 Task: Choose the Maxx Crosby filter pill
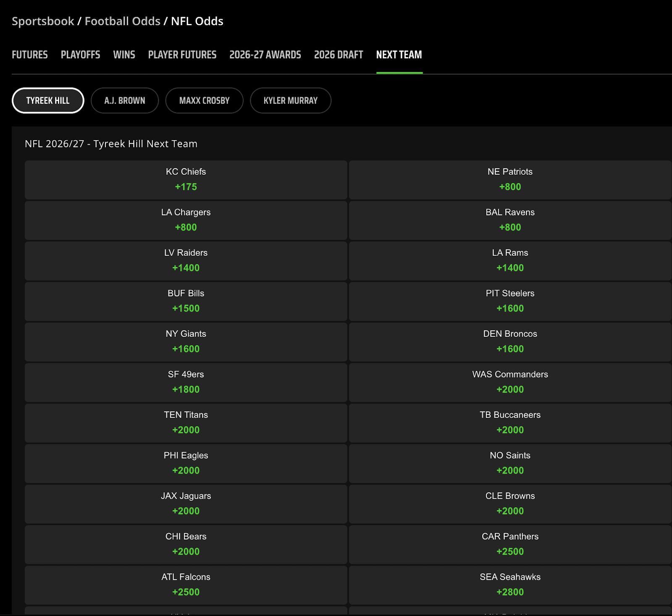[x=204, y=101]
